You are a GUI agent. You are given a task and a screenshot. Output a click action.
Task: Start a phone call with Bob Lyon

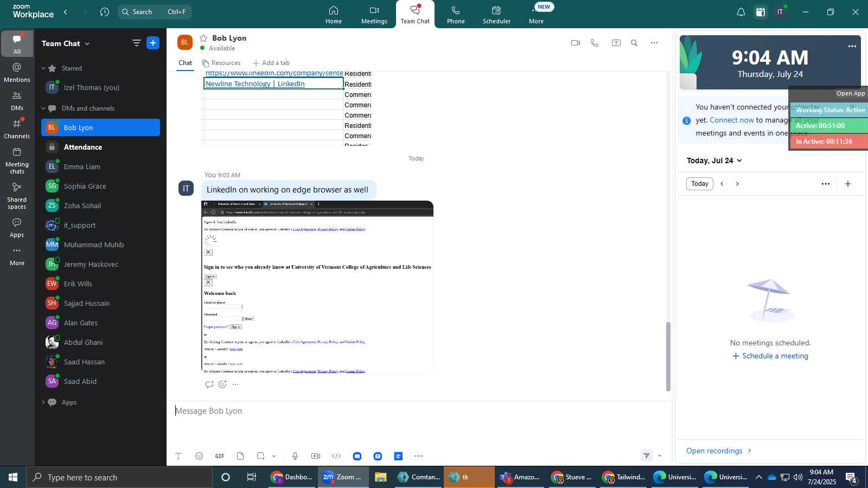tap(595, 43)
